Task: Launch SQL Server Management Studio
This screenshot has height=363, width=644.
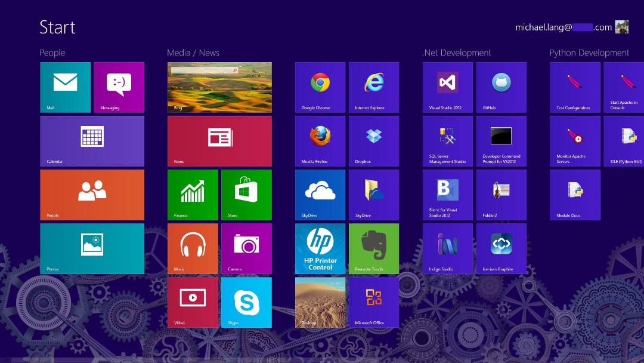Action: [448, 141]
